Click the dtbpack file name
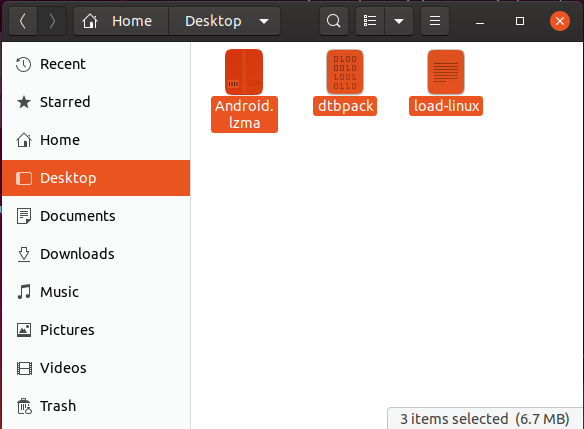The width and height of the screenshot is (584, 429). 345,106
